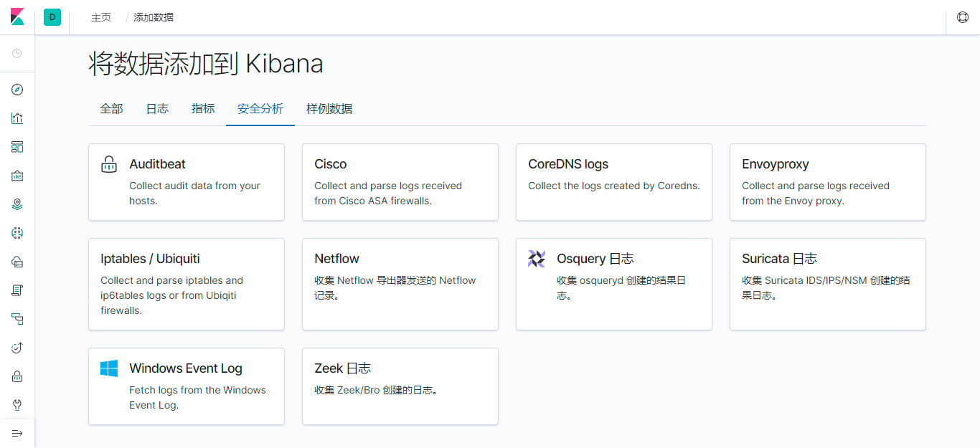This screenshot has width=980, height=448.
Task: Open SIEM via the sidebar padlock icon
Action: [x=18, y=376]
